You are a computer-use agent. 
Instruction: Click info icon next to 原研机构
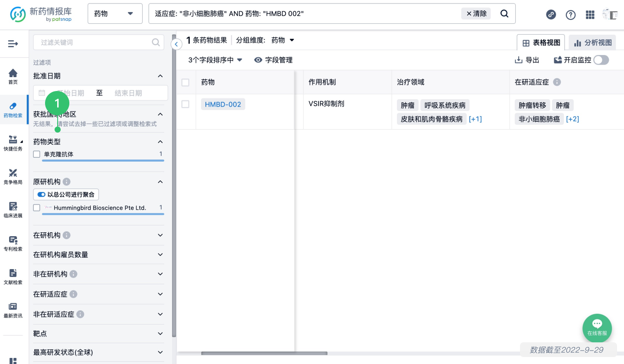[67, 182]
